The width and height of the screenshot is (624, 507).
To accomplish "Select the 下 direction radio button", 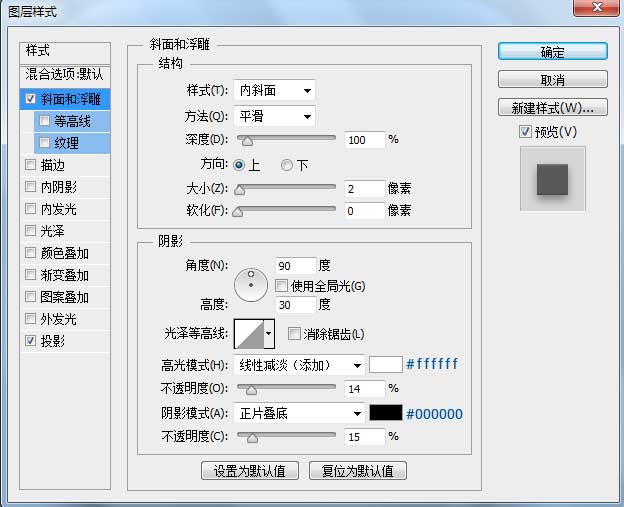I will 287,165.
